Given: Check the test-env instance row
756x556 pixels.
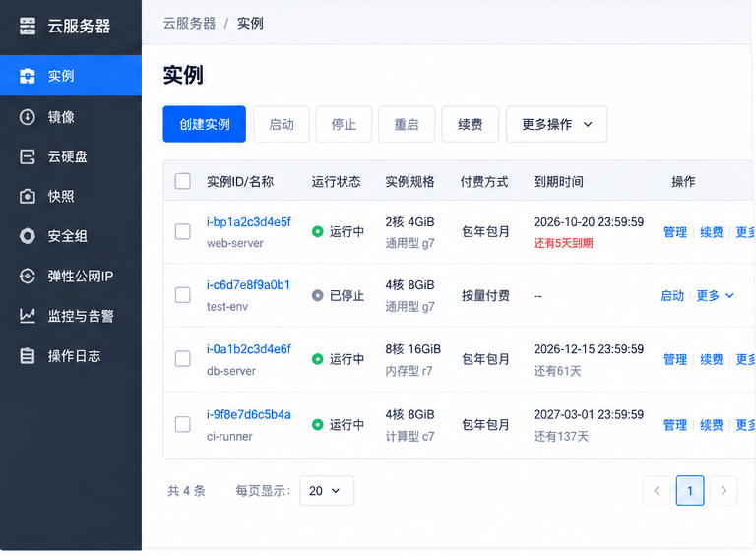Looking at the screenshot, I should (183, 295).
